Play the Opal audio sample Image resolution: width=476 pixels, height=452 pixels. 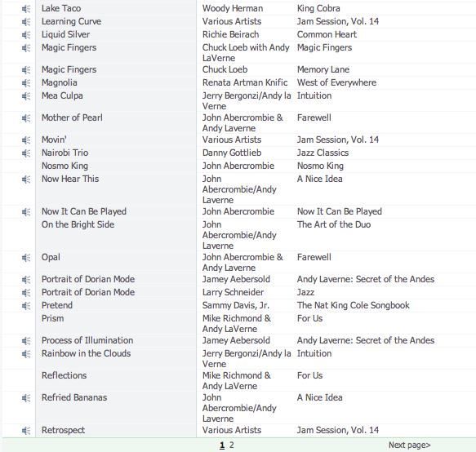[x=26, y=258]
